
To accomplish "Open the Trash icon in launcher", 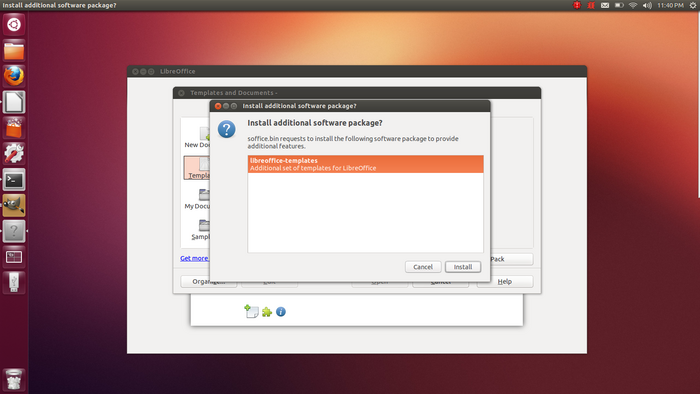I will [x=14, y=379].
